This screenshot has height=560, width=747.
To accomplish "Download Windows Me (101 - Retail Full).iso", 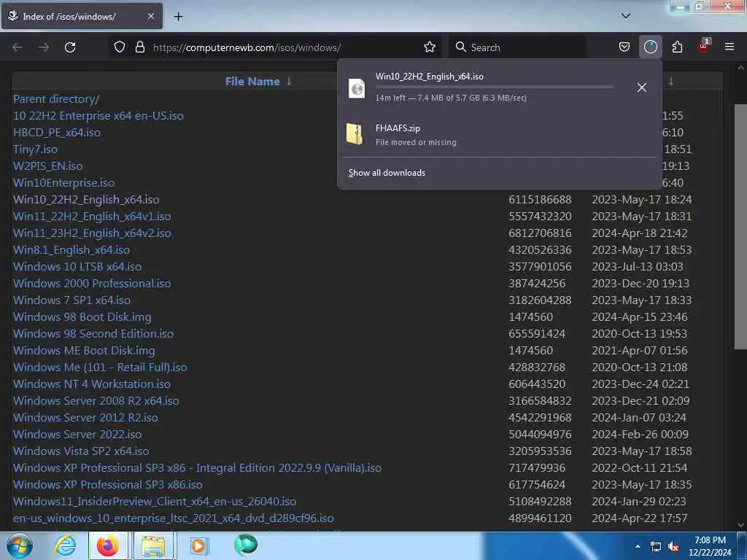I will click(100, 367).
